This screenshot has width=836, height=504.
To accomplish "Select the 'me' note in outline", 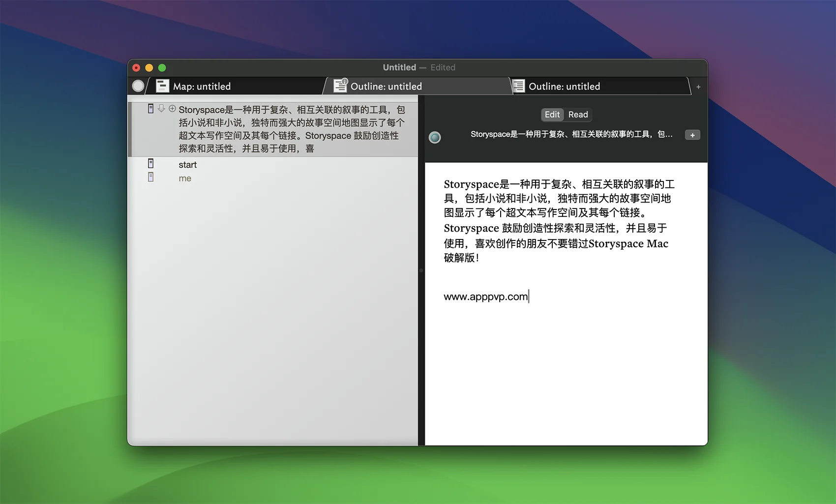I will (x=185, y=178).
